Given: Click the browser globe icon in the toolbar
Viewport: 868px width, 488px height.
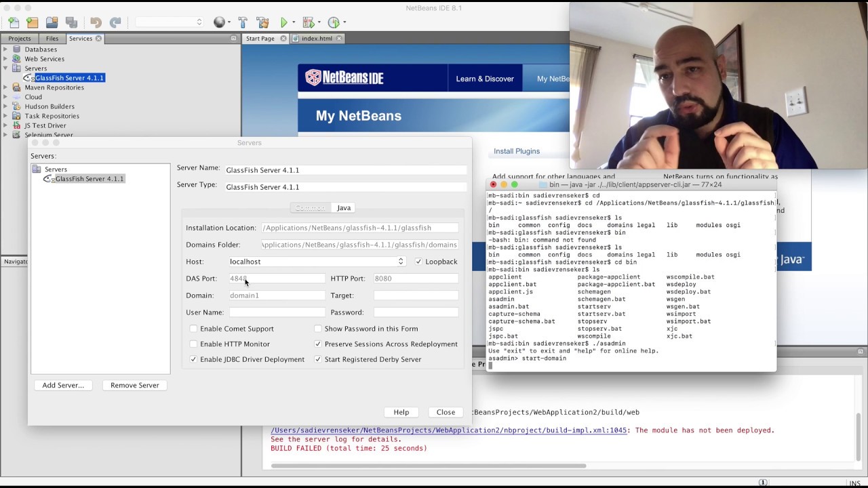Looking at the screenshot, I should tap(219, 22).
